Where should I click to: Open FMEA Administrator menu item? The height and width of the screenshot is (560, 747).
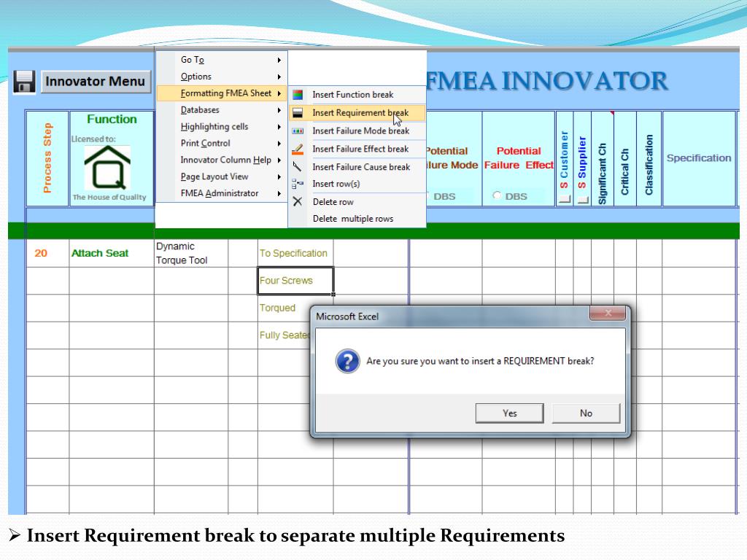(222, 193)
